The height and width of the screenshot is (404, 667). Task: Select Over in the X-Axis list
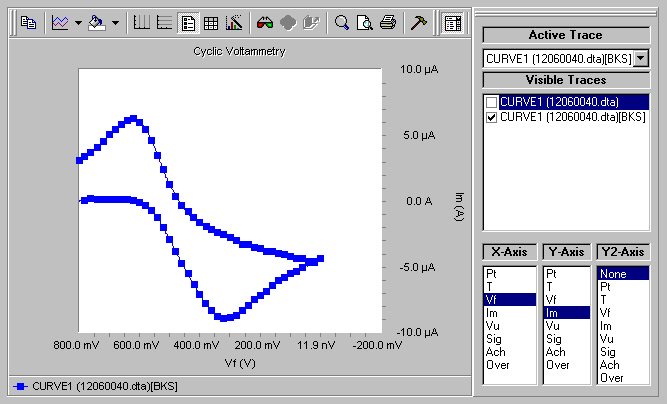[x=510, y=365]
